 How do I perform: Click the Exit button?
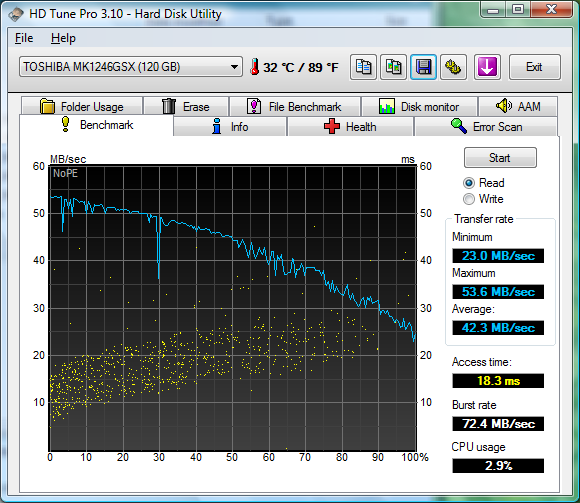pos(535,67)
